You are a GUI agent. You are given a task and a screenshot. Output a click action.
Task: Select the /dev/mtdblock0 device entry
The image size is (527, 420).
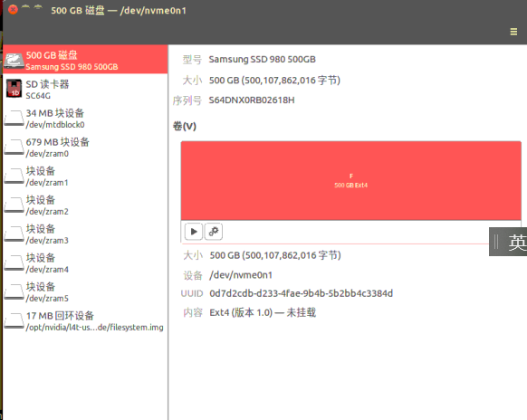85,119
